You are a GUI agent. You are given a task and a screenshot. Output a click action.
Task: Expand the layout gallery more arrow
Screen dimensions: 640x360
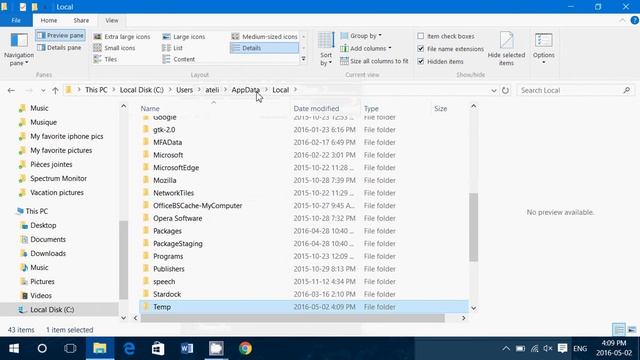tap(303, 59)
